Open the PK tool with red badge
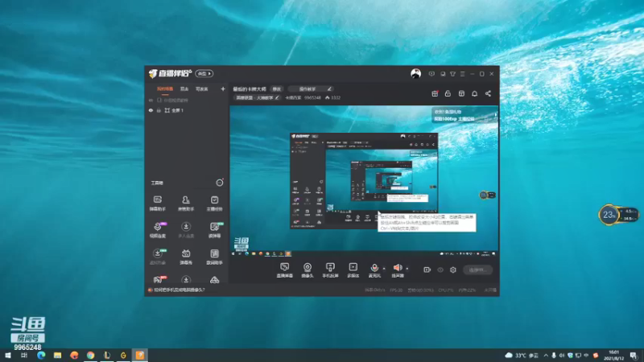The width and height of the screenshot is (644, 362). coord(158,279)
